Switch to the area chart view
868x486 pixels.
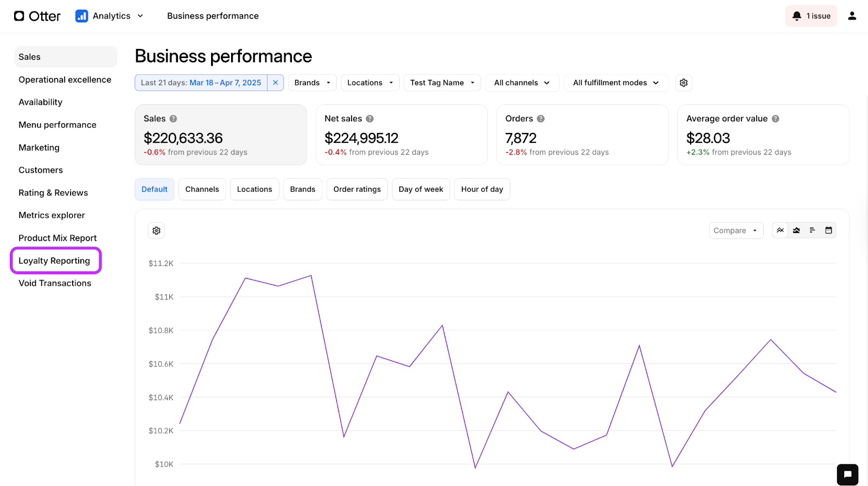point(796,230)
